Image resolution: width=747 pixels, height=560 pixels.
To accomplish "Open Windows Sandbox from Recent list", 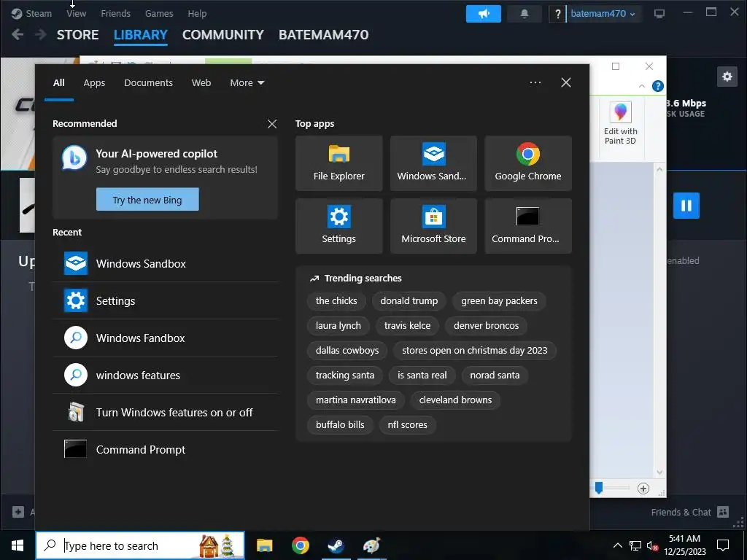I will 166,264.
